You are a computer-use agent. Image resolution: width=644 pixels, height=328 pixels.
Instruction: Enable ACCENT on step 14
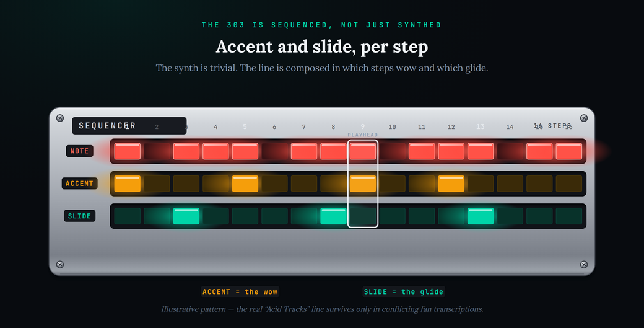coord(510,184)
